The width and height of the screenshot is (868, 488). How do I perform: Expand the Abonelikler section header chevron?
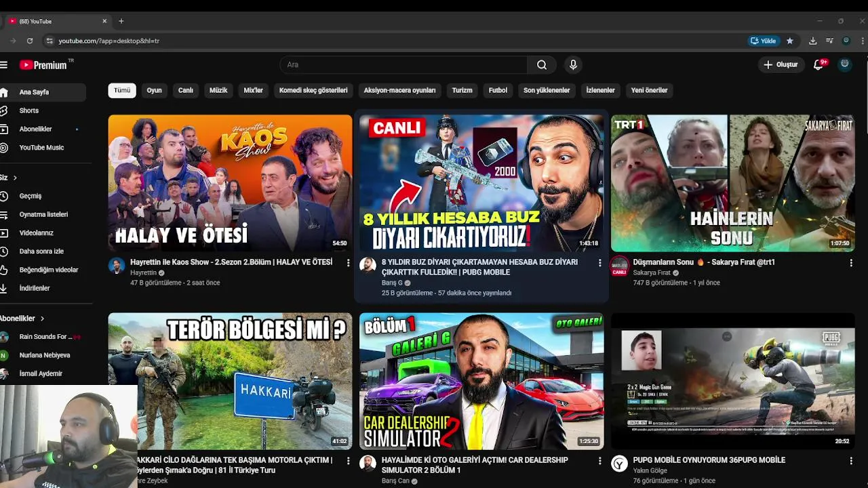click(x=42, y=319)
